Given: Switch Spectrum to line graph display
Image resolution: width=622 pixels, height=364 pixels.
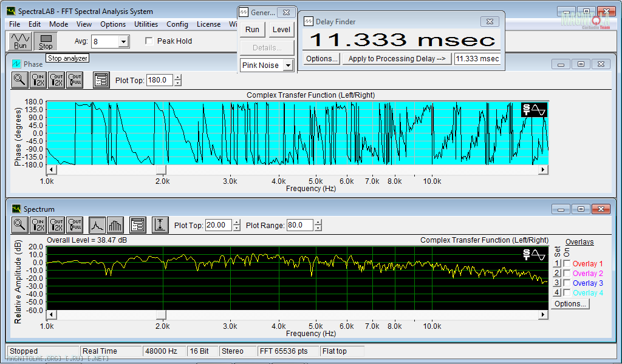Looking at the screenshot, I should (x=97, y=225).
